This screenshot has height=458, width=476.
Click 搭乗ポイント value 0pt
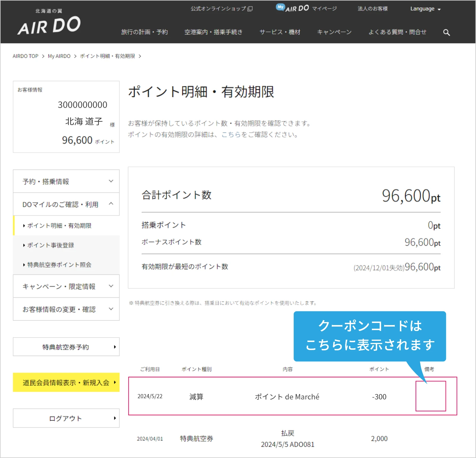point(434,225)
